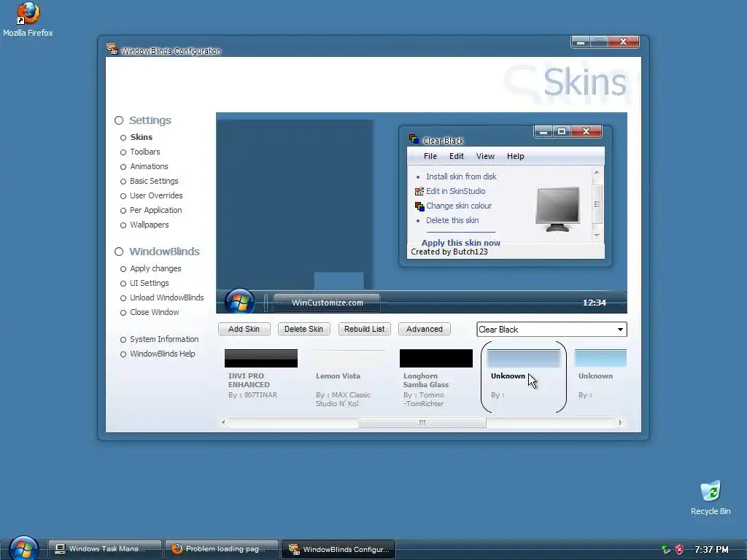The width and height of the screenshot is (747, 560).
Task: Click the Windows Start orb in taskbar
Action: click(23, 548)
